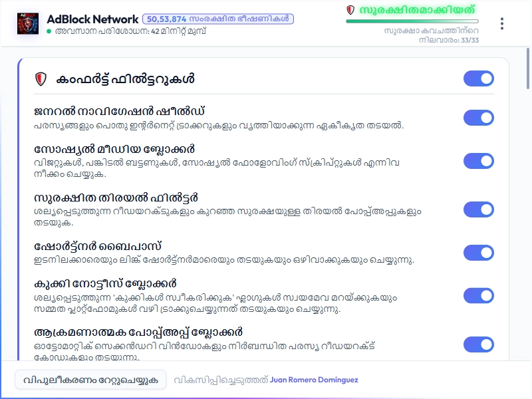Click the ഷോർട്ട്നർ ബൈപാസ് title

click(98, 246)
